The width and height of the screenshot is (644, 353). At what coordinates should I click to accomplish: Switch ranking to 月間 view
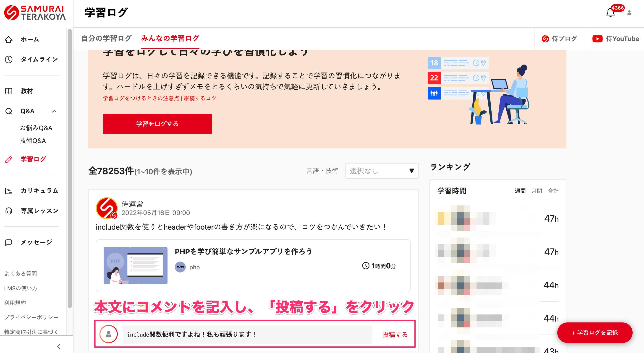[x=537, y=191]
